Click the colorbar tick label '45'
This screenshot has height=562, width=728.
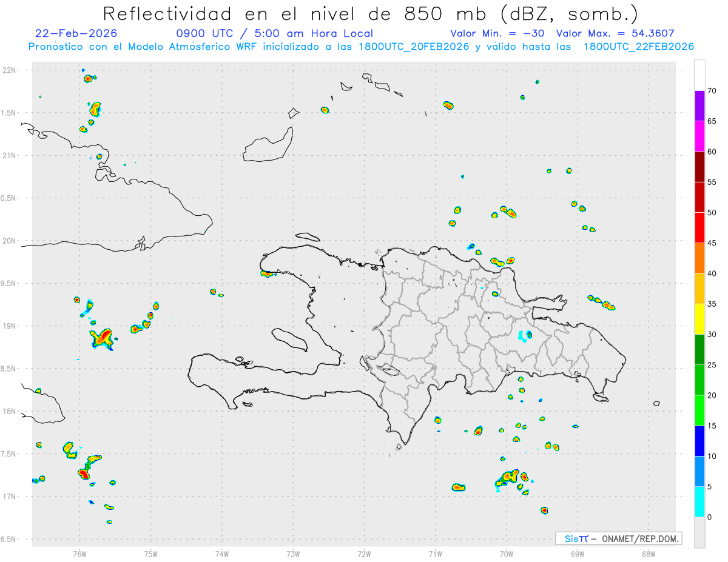(x=712, y=243)
